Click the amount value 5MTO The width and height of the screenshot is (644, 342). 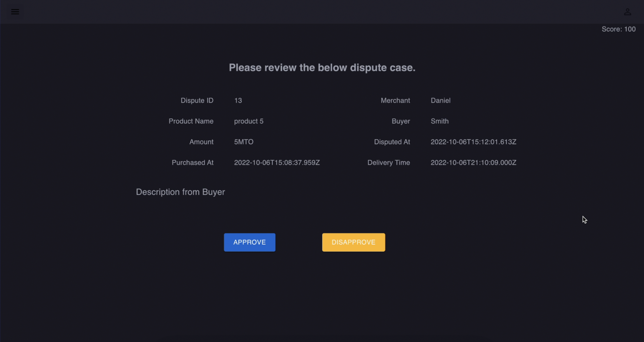(x=244, y=142)
